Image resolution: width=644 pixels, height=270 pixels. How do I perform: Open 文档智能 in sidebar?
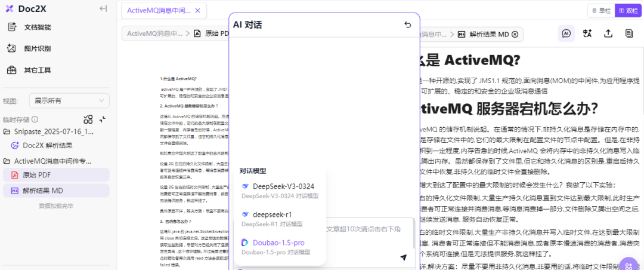pos(38,27)
